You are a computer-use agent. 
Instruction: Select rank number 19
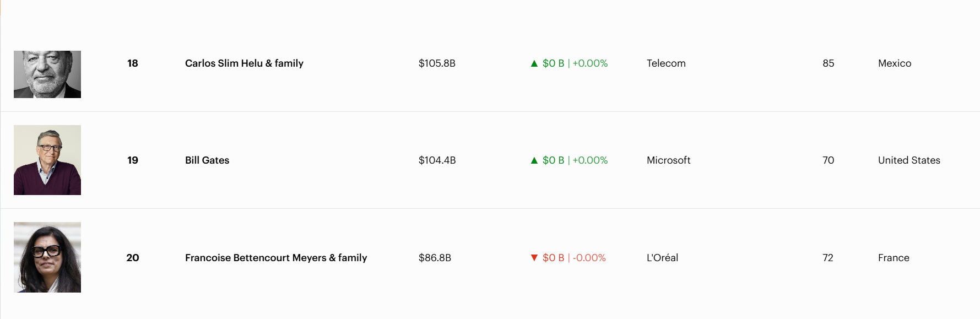(x=133, y=160)
